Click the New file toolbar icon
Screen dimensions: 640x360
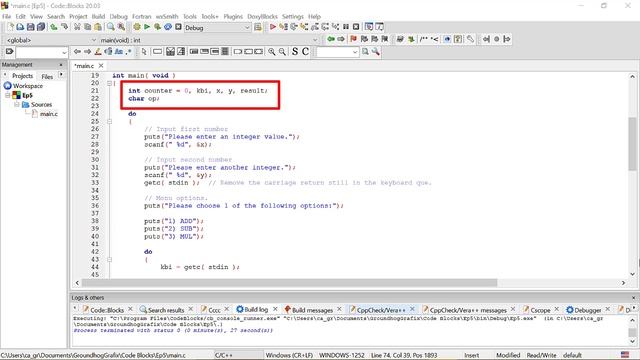pyautogui.click(x=10, y=27)
